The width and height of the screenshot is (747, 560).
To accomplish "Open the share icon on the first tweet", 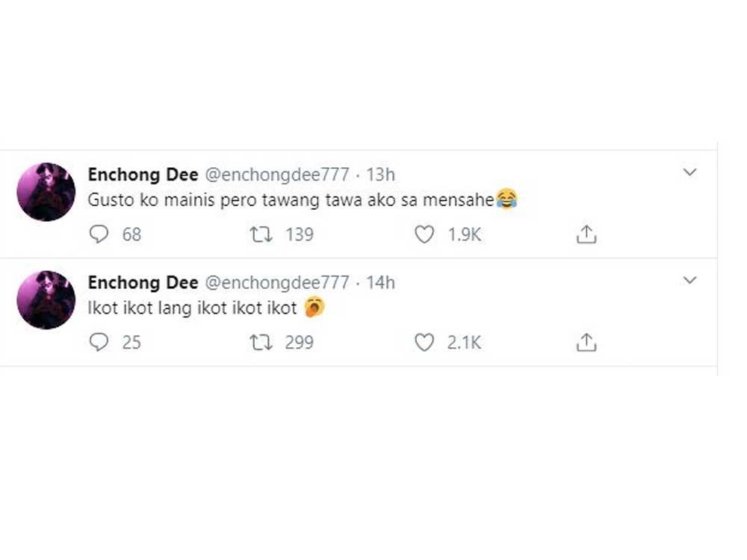I will coord(587,234).
